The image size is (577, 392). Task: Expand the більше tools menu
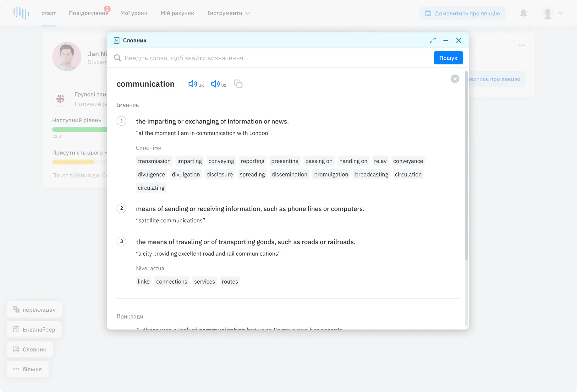(27, 369)
